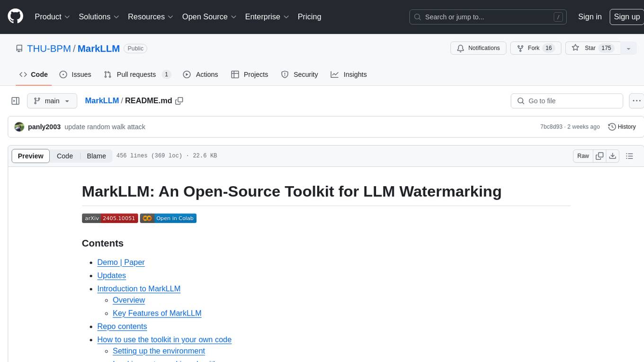
Task: Open the Insights tab
Action: [349, 74]
